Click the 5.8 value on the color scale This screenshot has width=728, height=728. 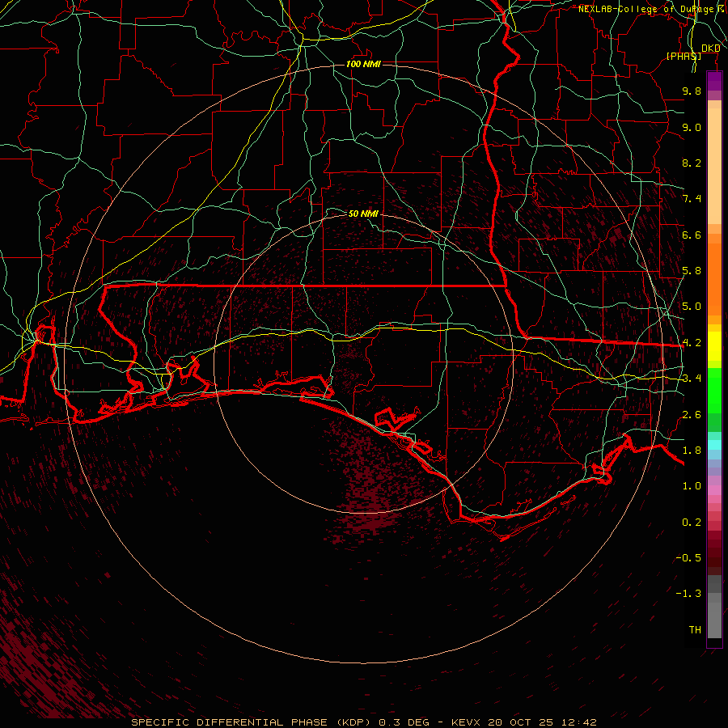tap(692, 271)
